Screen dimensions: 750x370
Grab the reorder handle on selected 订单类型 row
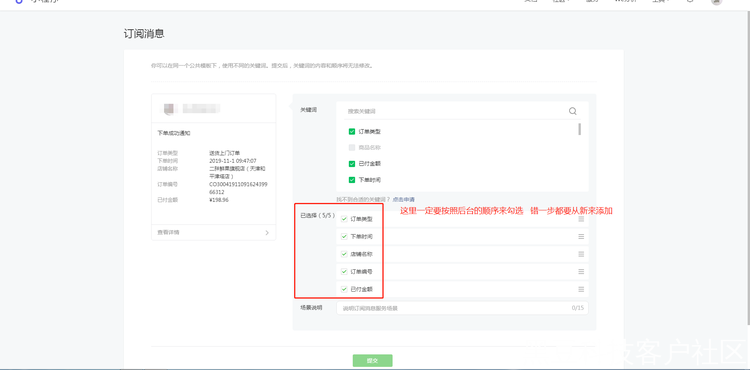tap(581, 219)
